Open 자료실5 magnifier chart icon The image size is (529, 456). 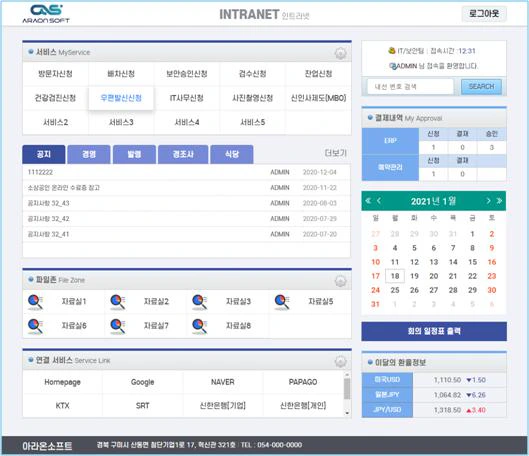coord(282,302)
